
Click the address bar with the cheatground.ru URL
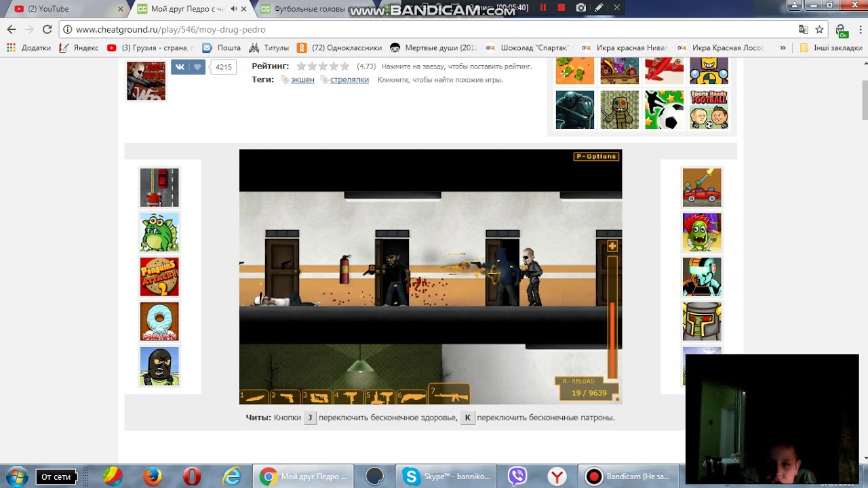click(427, 30)
